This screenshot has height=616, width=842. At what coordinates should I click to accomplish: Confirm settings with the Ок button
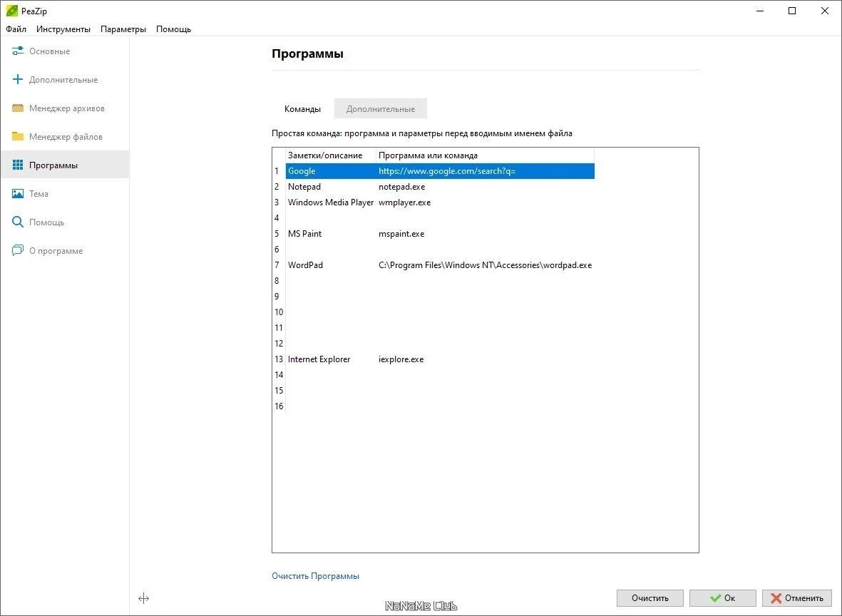(722, 597)
